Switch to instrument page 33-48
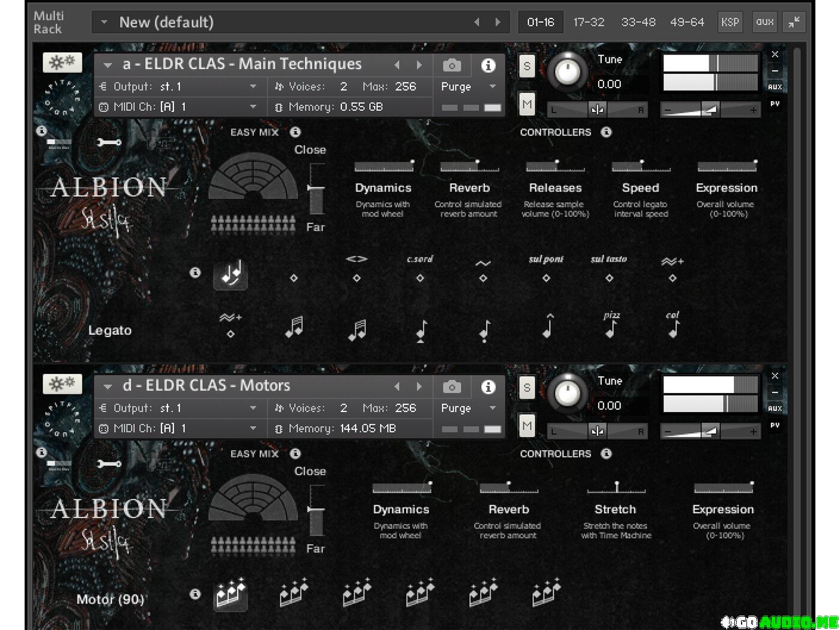840x630 pixels. coord(638,22)
